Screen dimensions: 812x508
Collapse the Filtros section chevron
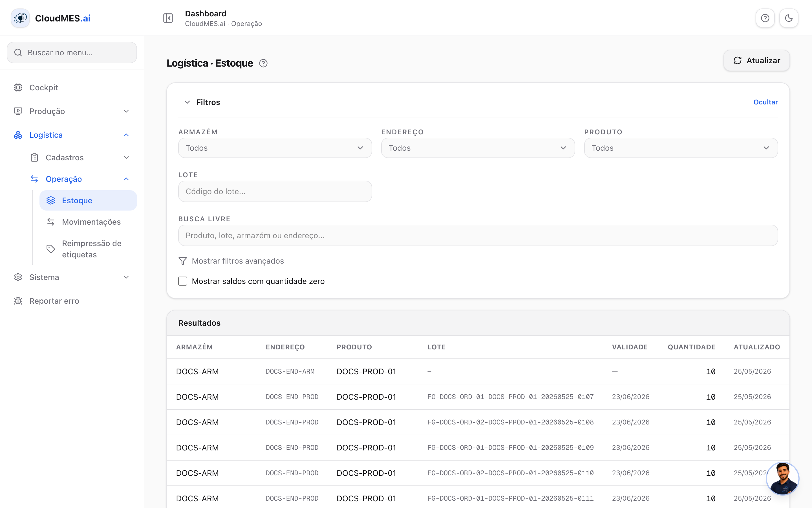tap(187, 102)
